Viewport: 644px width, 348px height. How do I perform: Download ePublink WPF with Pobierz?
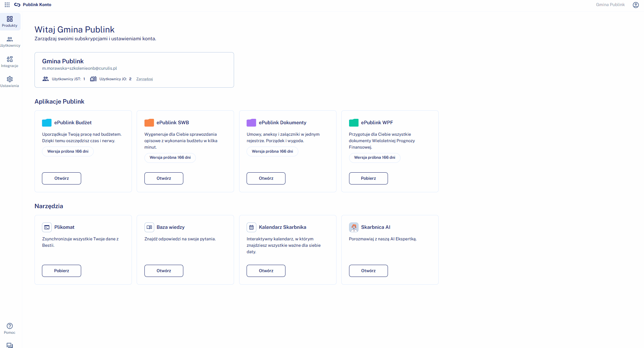368,178
